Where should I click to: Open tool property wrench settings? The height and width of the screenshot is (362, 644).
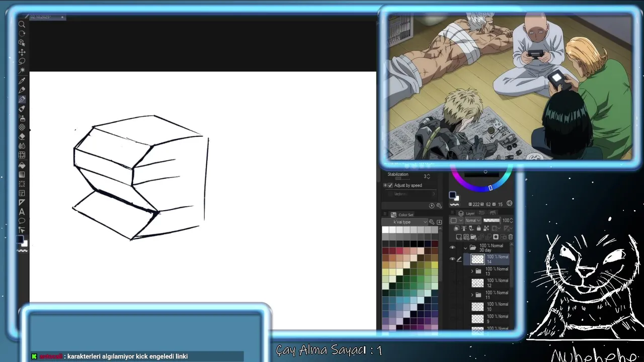[439, 205]
